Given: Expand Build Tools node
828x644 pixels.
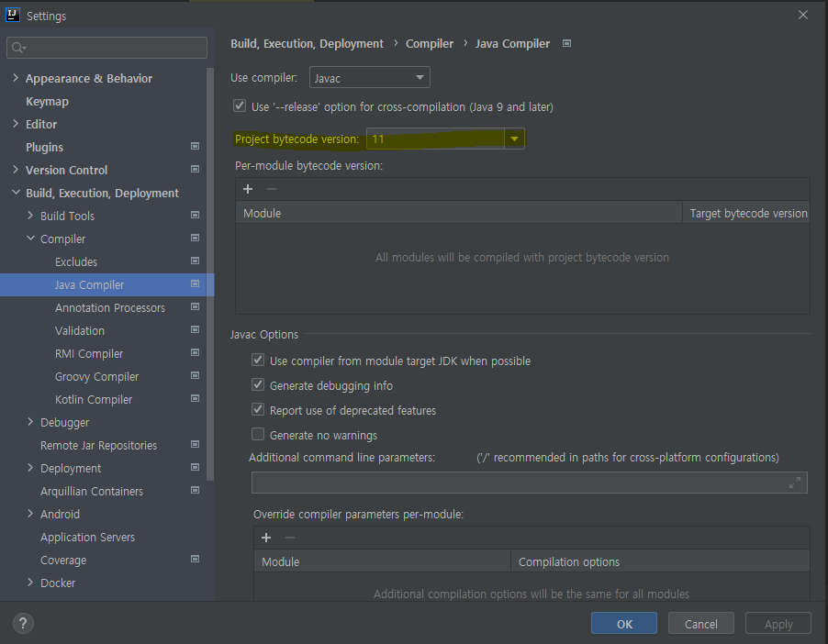Looking at the screenshot, I should pos(30,216).
